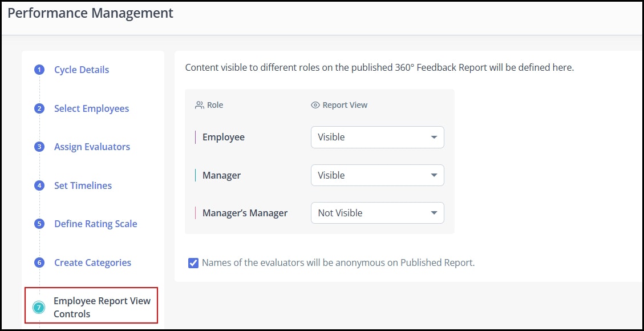Click the eye icon beside Report View

(315, 105)
